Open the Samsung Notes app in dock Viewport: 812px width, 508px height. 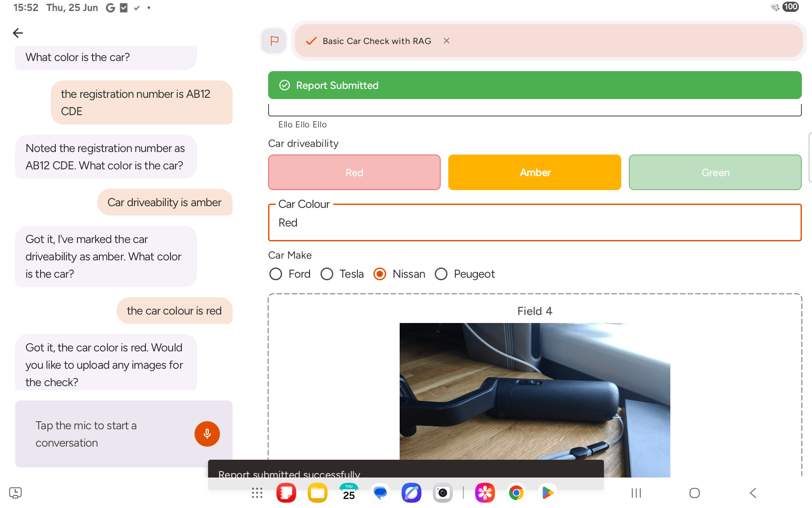tap(286, 493)
